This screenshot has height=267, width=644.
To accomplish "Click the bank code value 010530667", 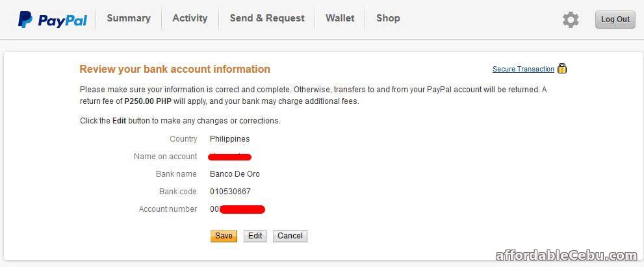I will [x=230, y=192].
